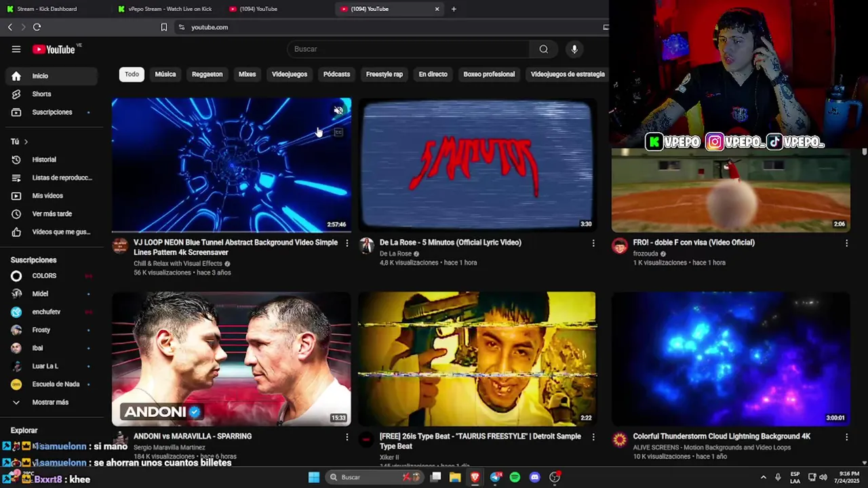Go to Inicio in the sidebar
Viewport: 868px width, 488px height.
point(51,76)
